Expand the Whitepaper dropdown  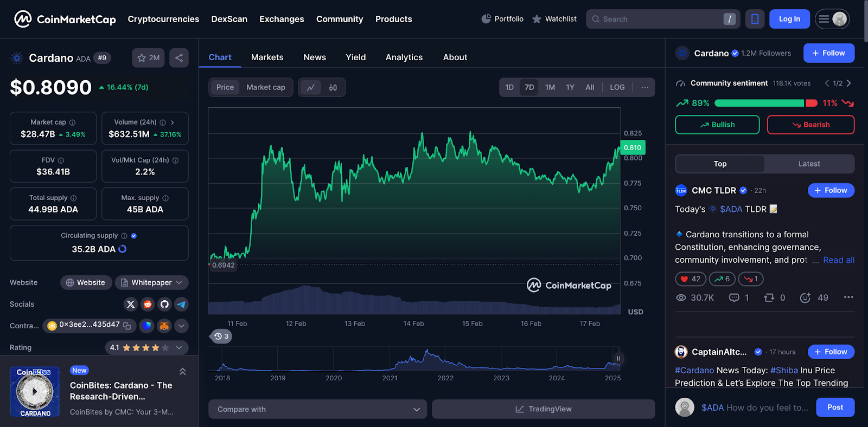coord(152,282)
